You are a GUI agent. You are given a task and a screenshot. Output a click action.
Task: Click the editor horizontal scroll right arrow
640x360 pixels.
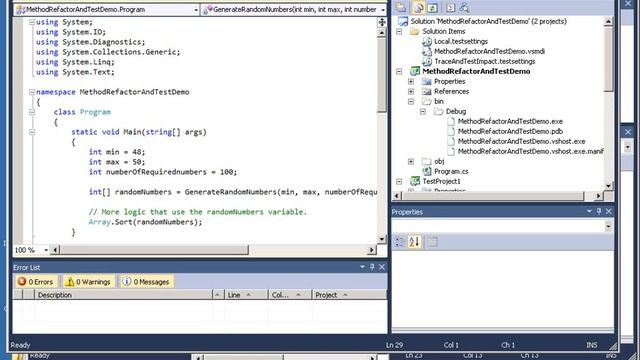(371, 250)
